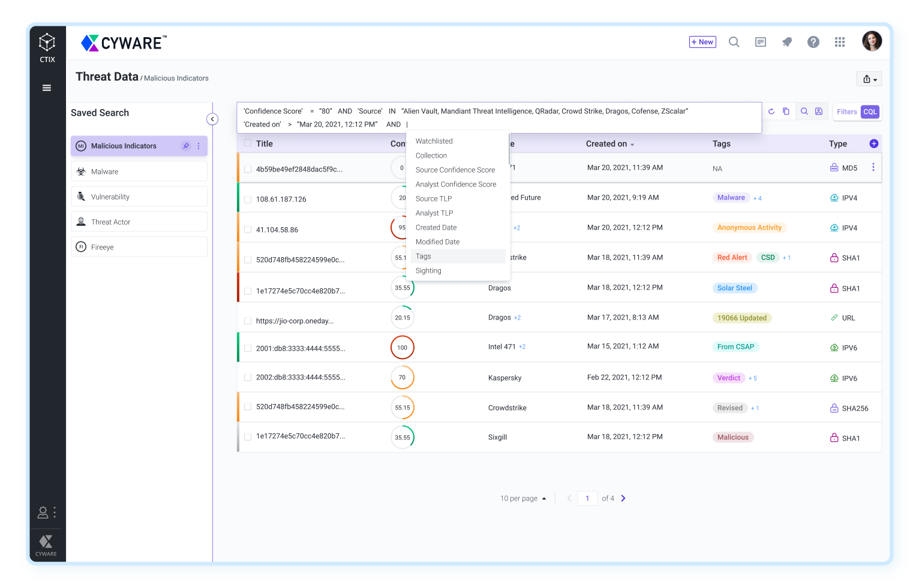
Task: Copy the CQL query with the copy icon
Action: [x=786, y=111]
